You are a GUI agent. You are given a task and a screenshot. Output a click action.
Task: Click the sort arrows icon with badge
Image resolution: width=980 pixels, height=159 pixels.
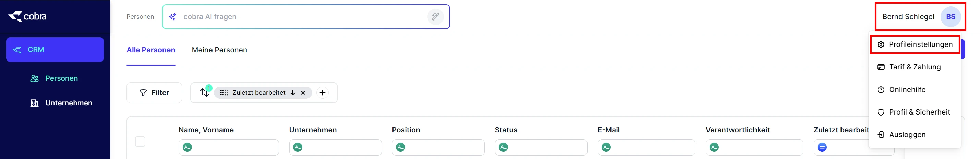point(205,92)
